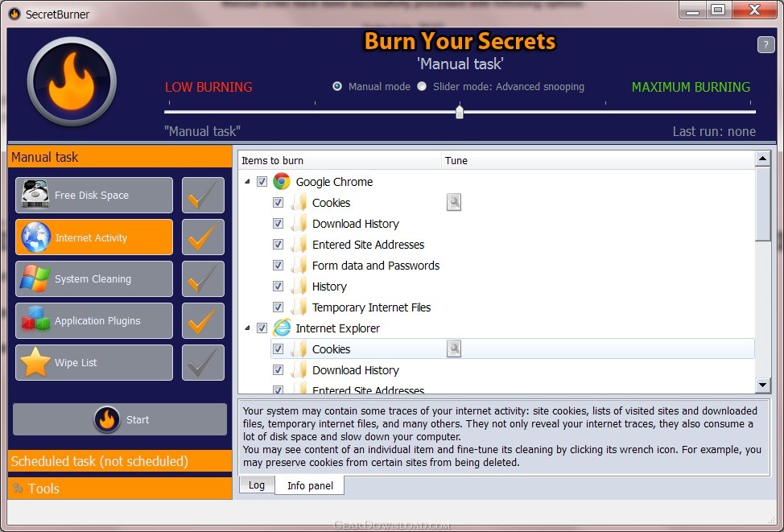The width and height of the screenshot is (784, 532).
Task: Expand the Tools section
Action: click(x=120, y=488)
